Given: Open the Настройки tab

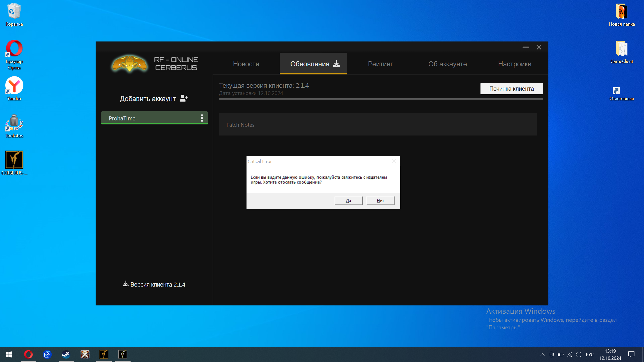Looking at the screenshot, I should coord(515,64).
